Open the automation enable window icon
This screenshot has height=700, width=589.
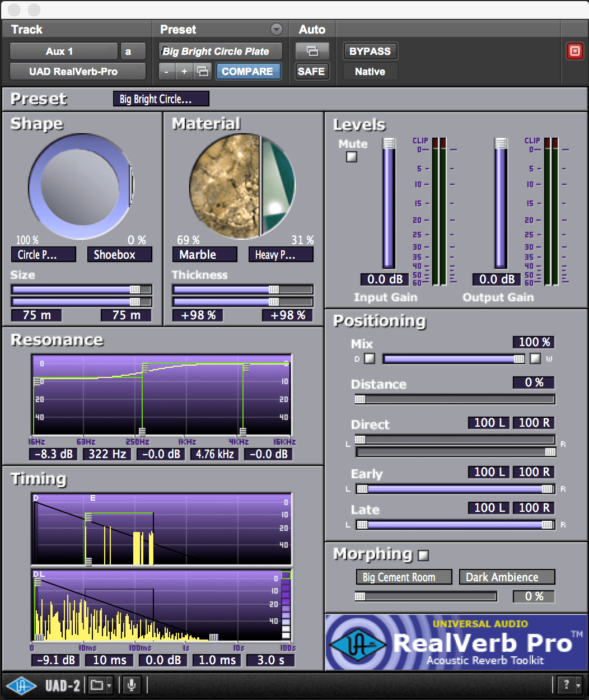coord(312,52)
